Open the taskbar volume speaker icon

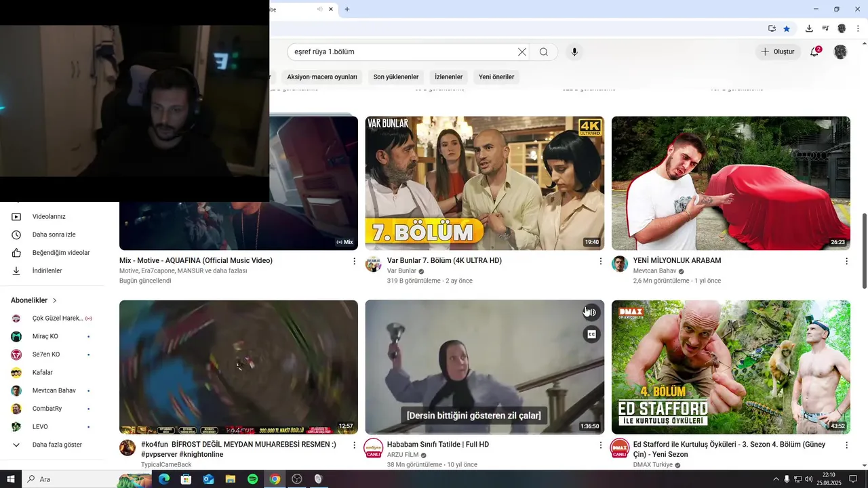(x=808, y=479)
